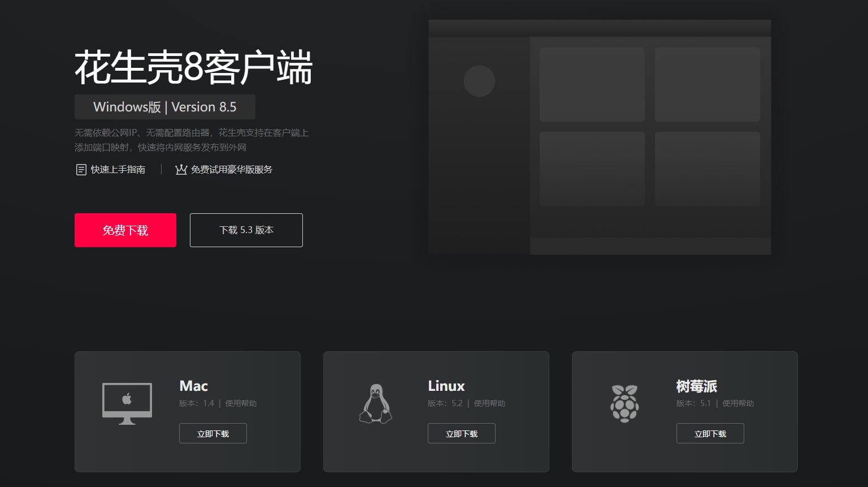Viewport: 868px width, 487px height.
Task: Click the client preview mockup image
Action: 600,137
